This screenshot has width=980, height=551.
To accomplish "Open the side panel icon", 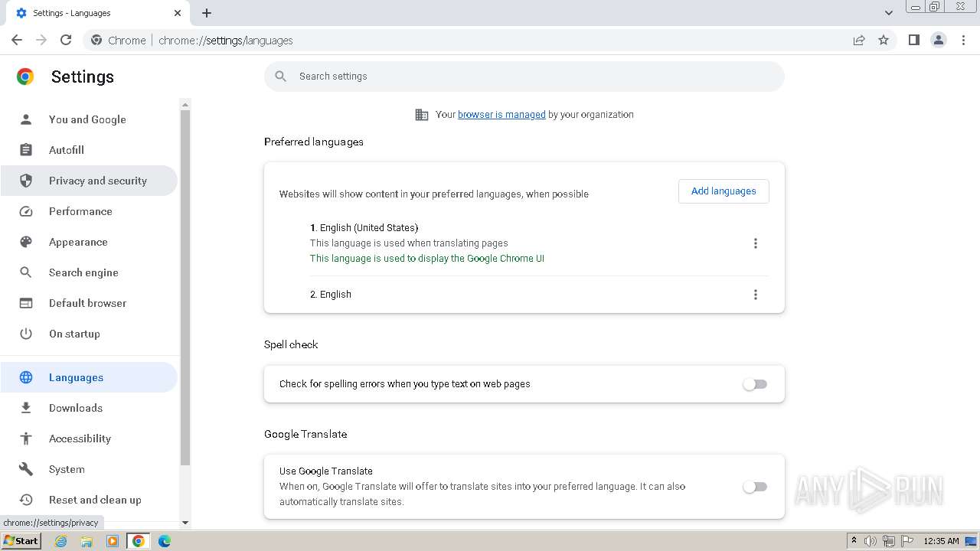I will pyautogui.click(x=913, y=41).
